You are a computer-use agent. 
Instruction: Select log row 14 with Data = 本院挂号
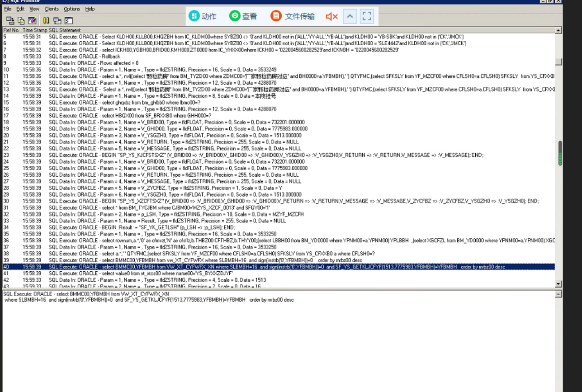(x=279, y=96)
